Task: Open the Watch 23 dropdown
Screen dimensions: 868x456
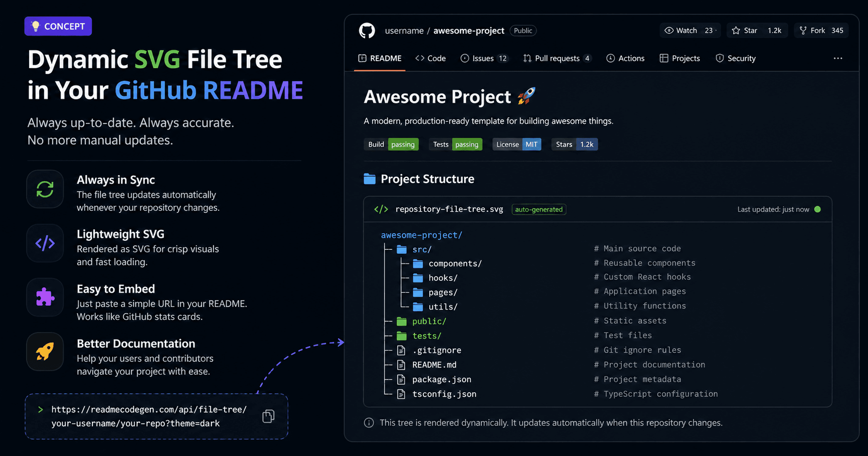Action: pos(690,30)
